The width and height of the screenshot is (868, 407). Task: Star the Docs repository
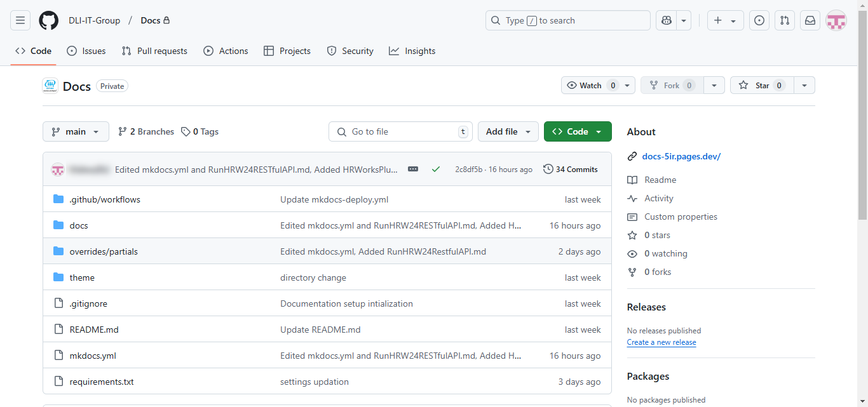tap(761, 85)
